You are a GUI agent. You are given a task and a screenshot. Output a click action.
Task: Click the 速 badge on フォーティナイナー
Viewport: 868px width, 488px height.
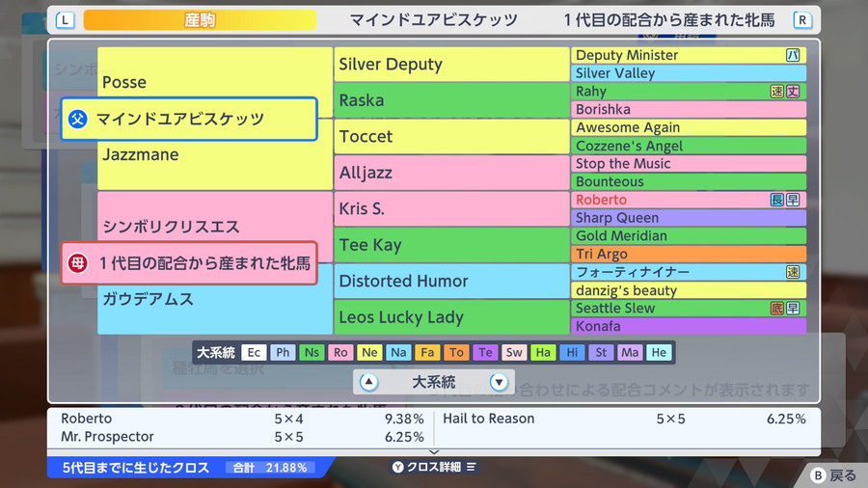[x=793, y=272]
